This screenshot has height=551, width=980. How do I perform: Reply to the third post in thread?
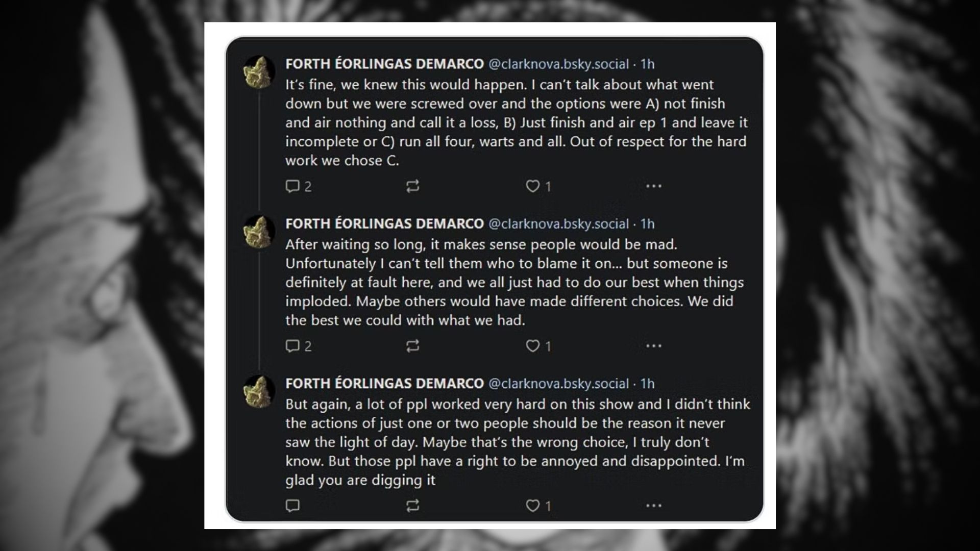(x=292, y=506)
